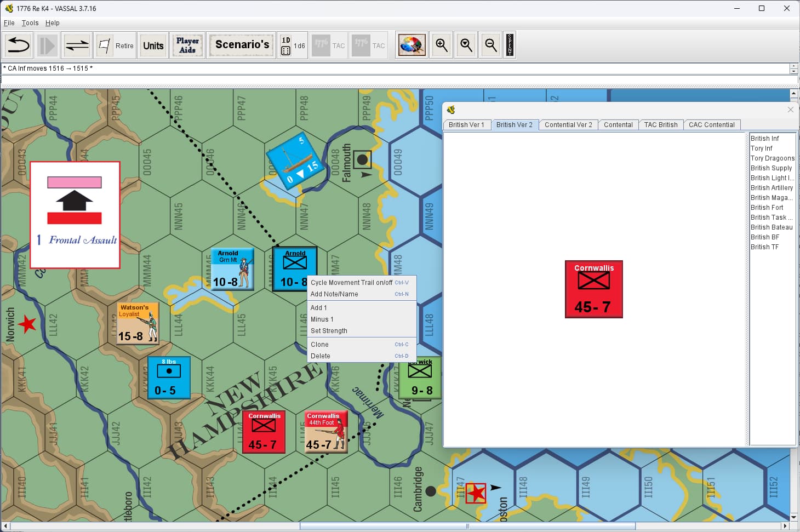Select British Fort in the list
Image resolution: width=800 pixels, height=532 pixels.
772,208
